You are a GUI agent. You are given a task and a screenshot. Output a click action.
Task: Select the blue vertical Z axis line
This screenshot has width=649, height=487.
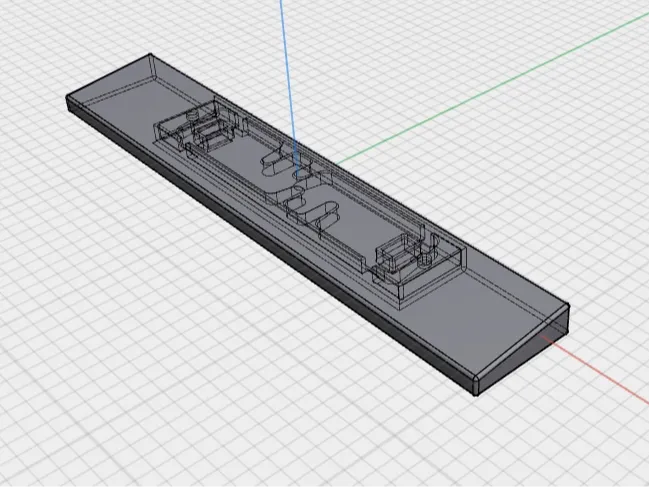click(288, 83)
